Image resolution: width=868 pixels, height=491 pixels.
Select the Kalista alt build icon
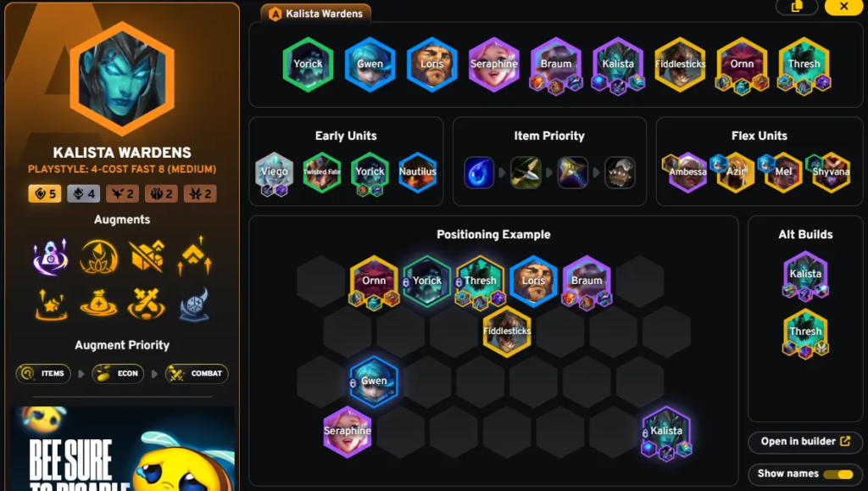[805, 276]
